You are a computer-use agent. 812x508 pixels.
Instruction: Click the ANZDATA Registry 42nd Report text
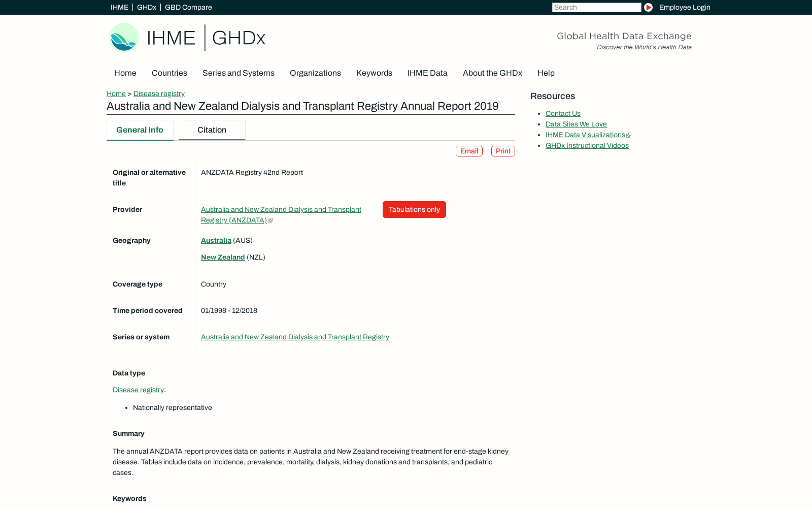[x=252, y=173]
